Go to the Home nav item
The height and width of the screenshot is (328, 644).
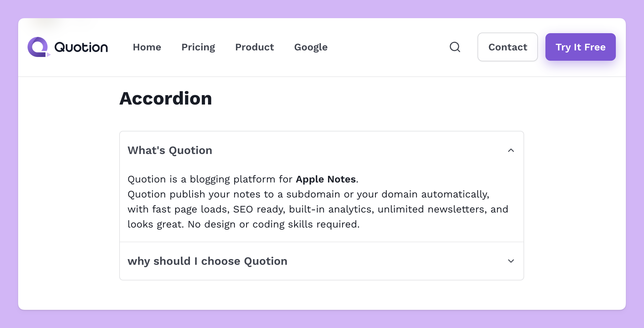[147, 47]
